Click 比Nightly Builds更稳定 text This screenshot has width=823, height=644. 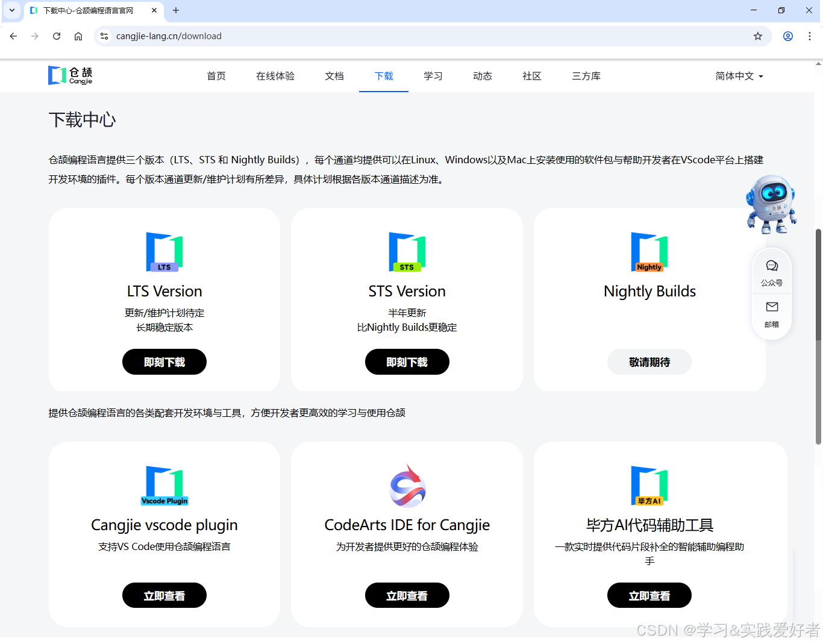point(407,328)
